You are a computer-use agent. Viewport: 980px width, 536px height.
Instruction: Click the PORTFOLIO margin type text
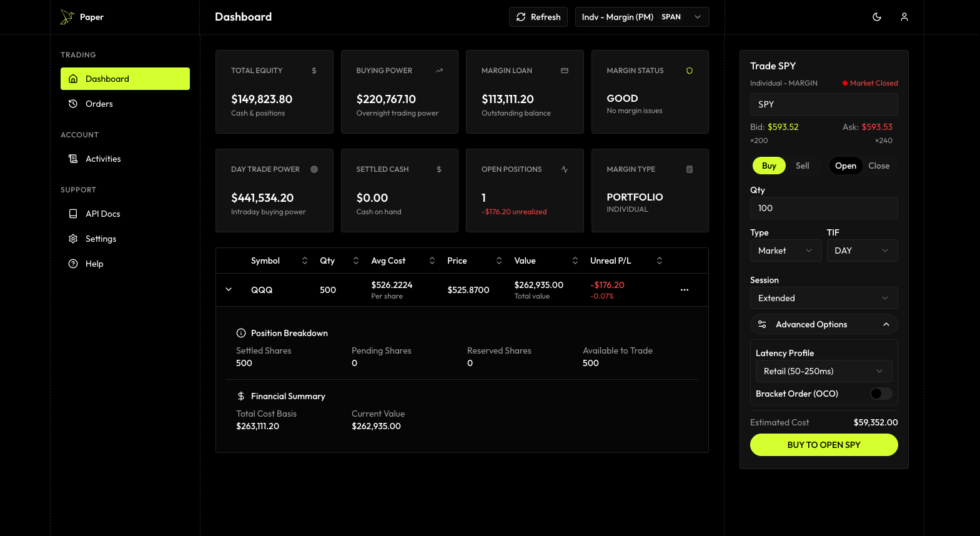click(x=635, y=197)
